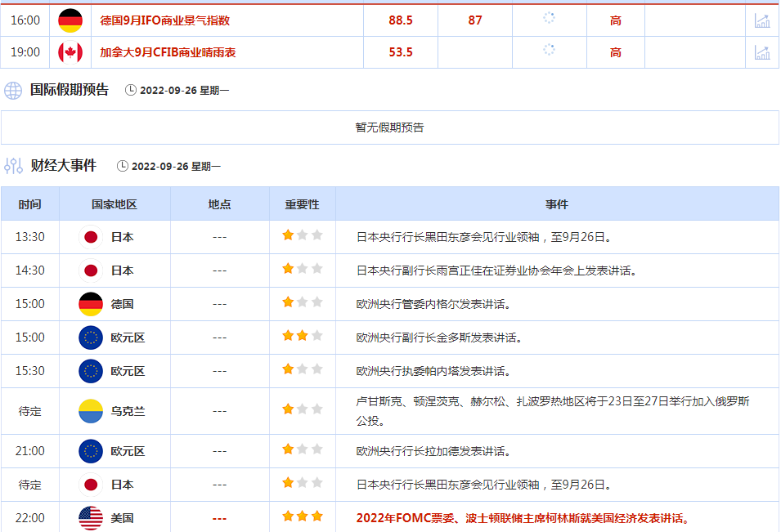Select the 时间 column header

click(x=29, y=204)
